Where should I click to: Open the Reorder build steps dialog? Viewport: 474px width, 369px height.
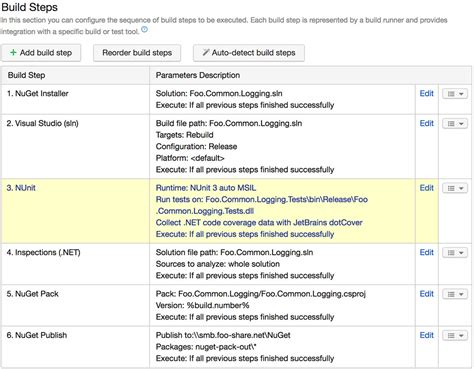tap(137, 53)
